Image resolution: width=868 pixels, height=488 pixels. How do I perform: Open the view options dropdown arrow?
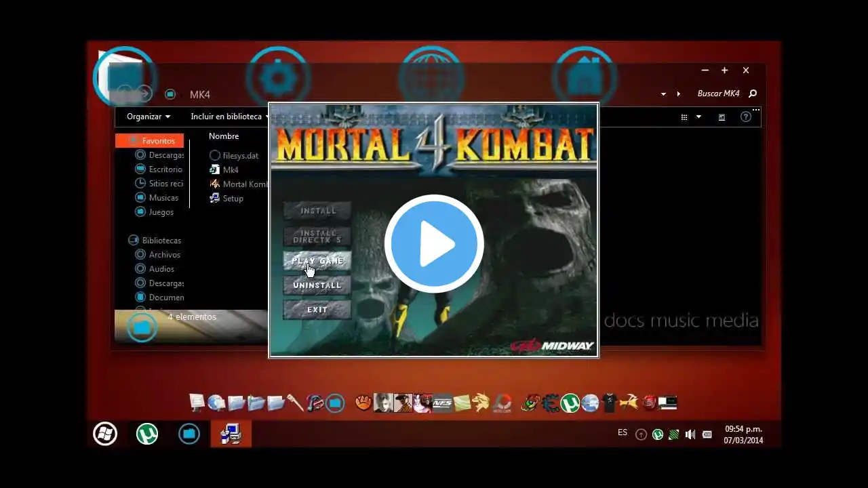698,117
